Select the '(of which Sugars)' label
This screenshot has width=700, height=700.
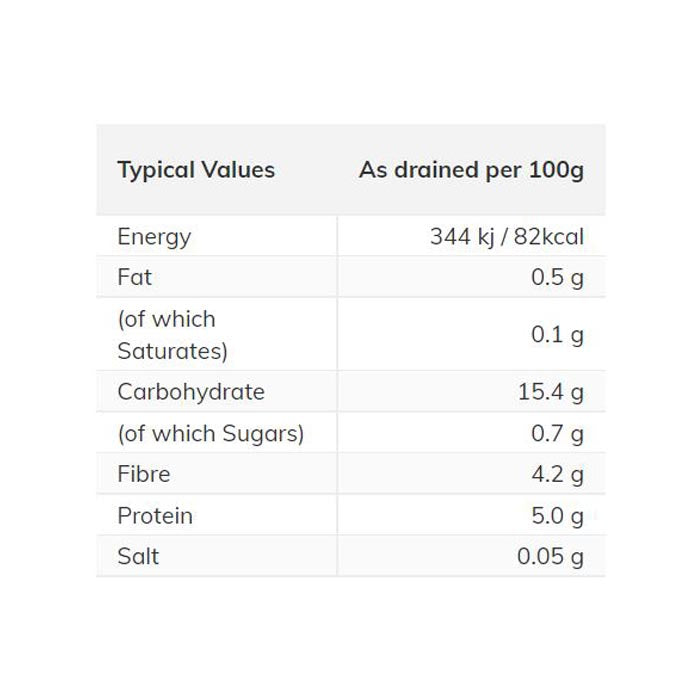pos(211,434)
